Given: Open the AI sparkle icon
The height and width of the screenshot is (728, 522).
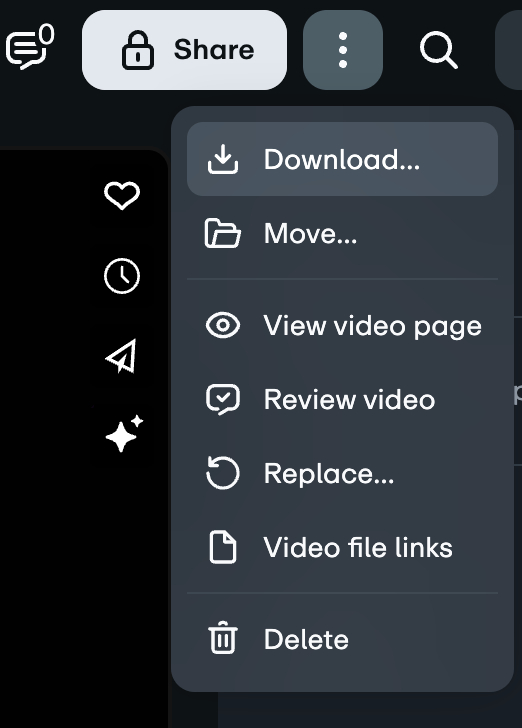Looking at the screenshot, I should [x=124, y=434].
